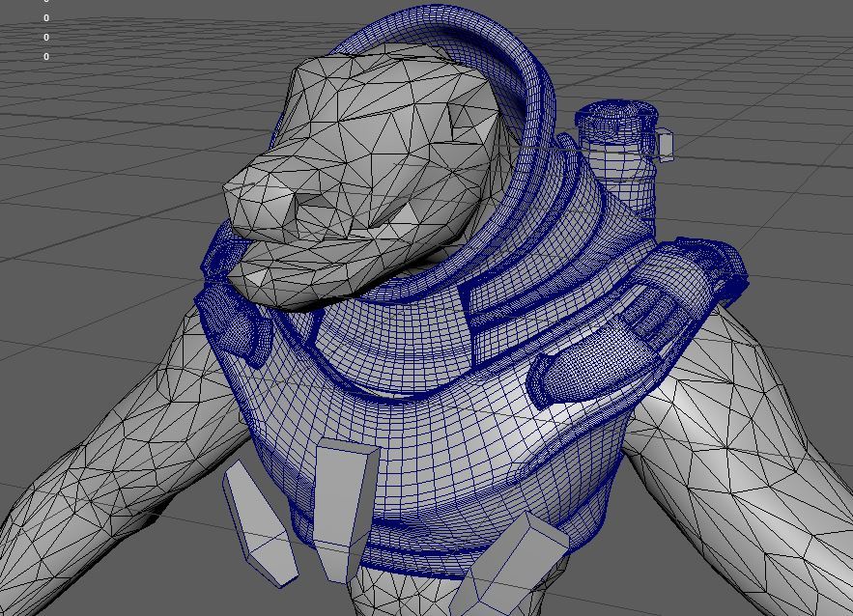Select the small clip beside the canister
The height and width of the screenshot is (616, 853).
point(664,144)
